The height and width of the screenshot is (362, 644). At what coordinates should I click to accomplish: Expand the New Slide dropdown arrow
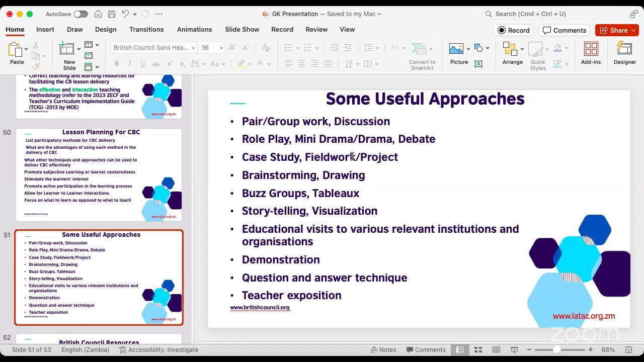(x=79, y=49)
